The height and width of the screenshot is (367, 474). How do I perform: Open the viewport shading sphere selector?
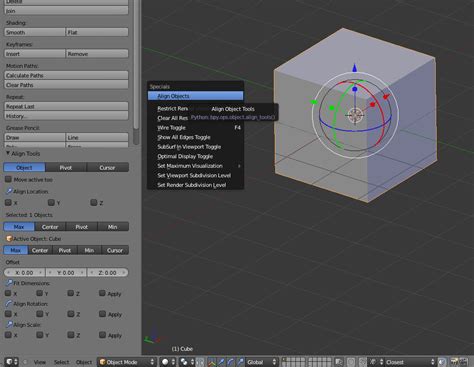168,362
